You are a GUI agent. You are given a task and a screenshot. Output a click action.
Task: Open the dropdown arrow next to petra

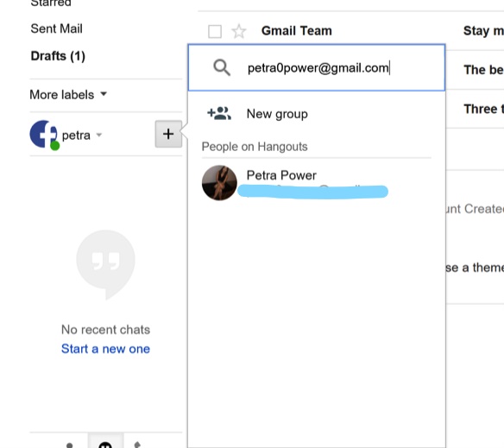click(99, 135)
